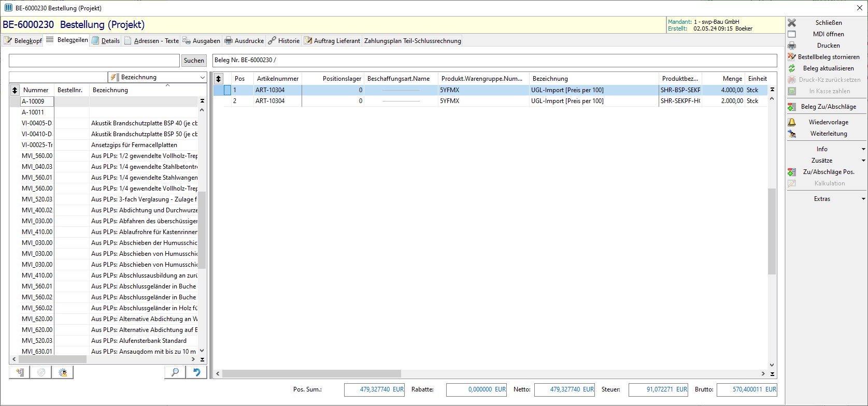Click the article list scroll-left arrow
868x406 pixels.
pos(13,359)
